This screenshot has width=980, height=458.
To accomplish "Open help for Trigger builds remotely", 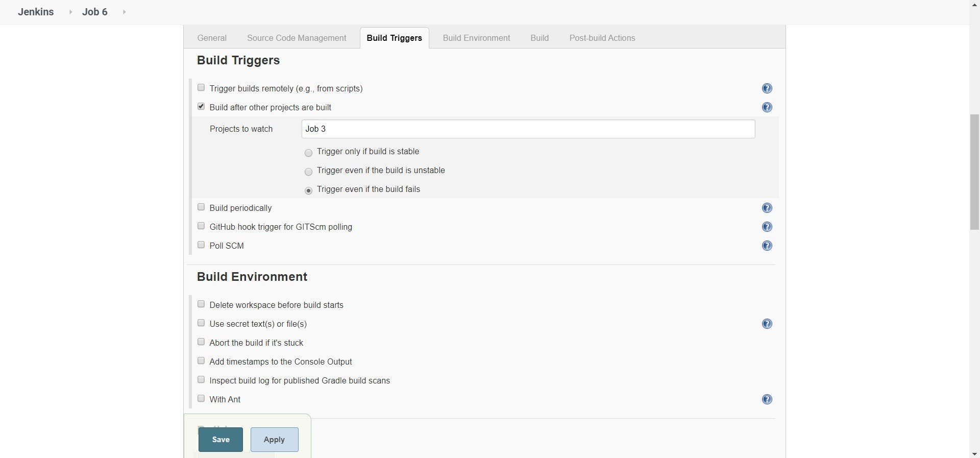I will (x=767, y=88).
